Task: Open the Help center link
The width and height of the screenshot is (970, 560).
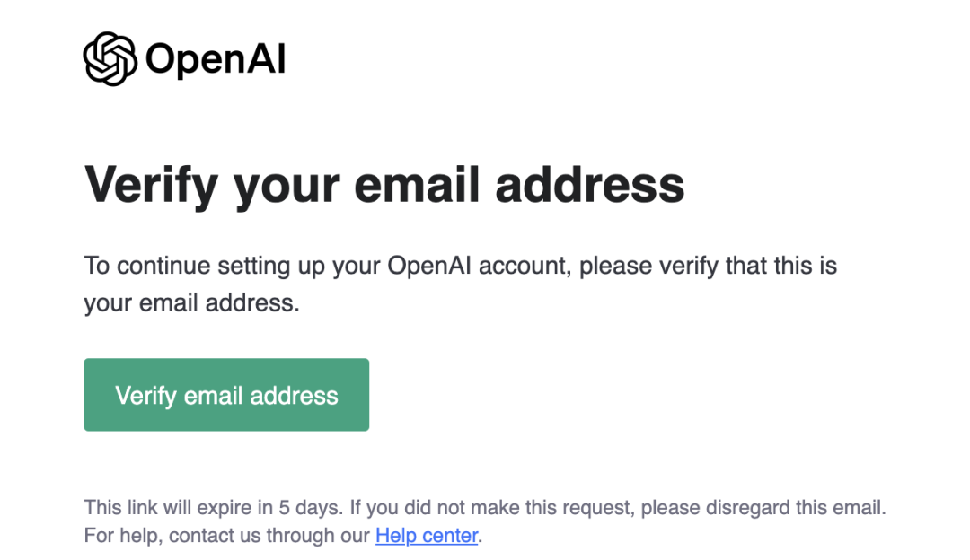Action: pyautogui.click(x=427, y=536)
